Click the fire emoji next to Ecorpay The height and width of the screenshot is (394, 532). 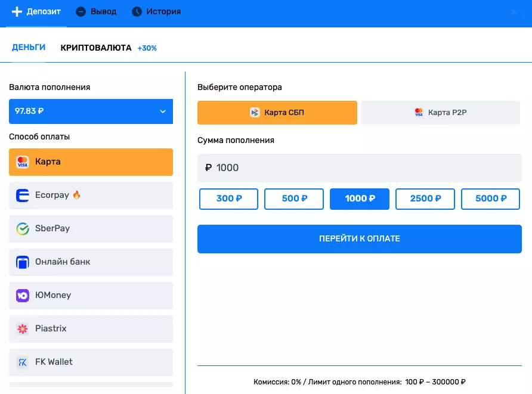[x=76, y=195]
